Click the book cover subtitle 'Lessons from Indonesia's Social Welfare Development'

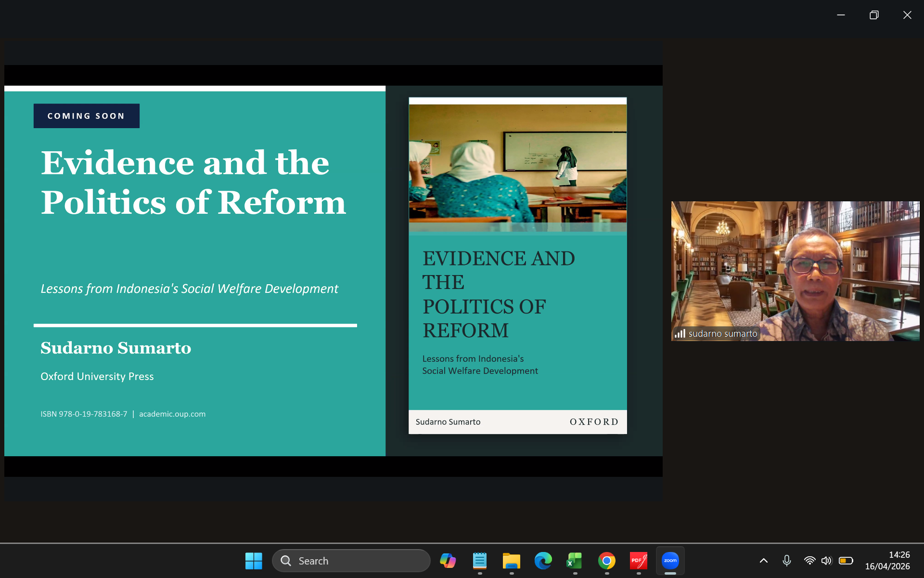[x=480, y=365]
